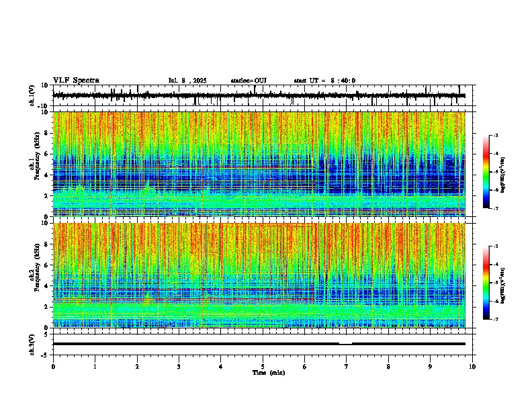Click the "VLF Spectra" plot title
Screen dimensions: 532x411
pyautogui.click(x=76, y=81)
